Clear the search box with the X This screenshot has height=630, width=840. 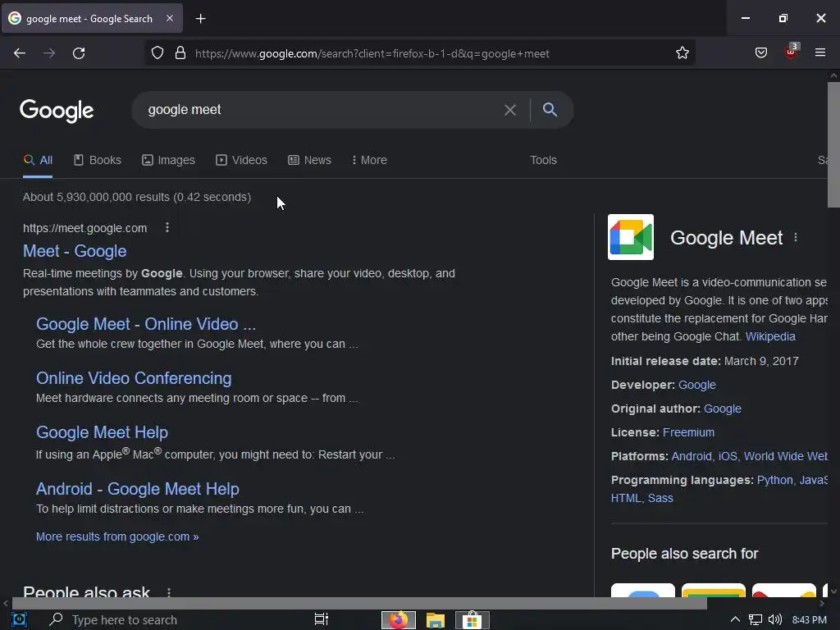point(510,110)
